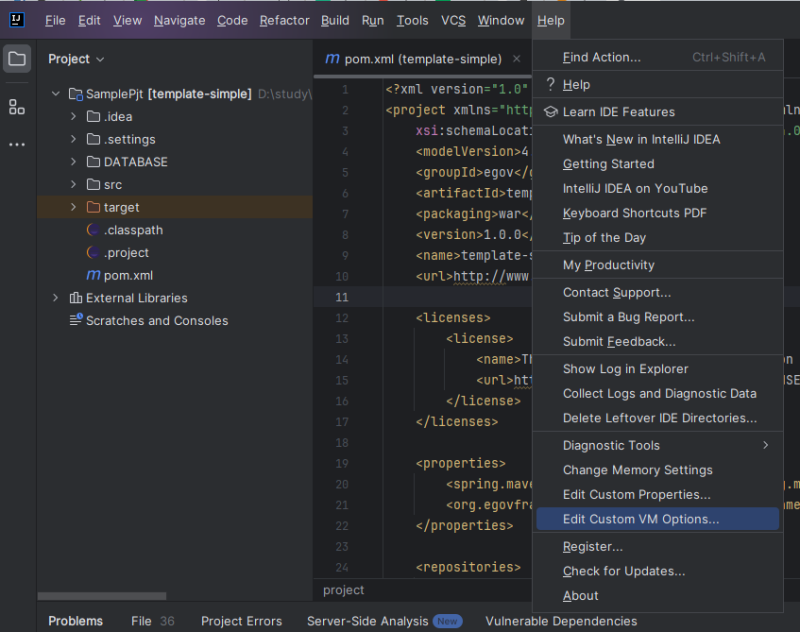Screen dimensions: 800x632
Task: Click the orange target folder icon
Action: point(93,207)
